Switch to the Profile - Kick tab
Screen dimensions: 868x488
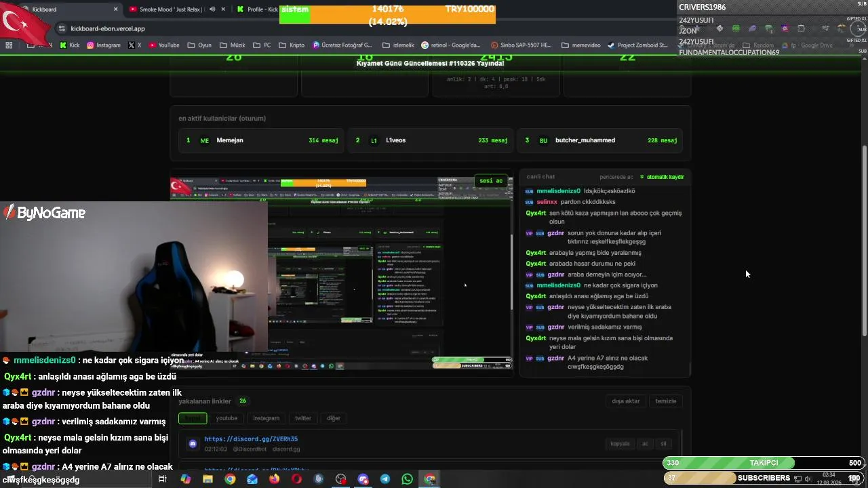(x=258, y=9)
